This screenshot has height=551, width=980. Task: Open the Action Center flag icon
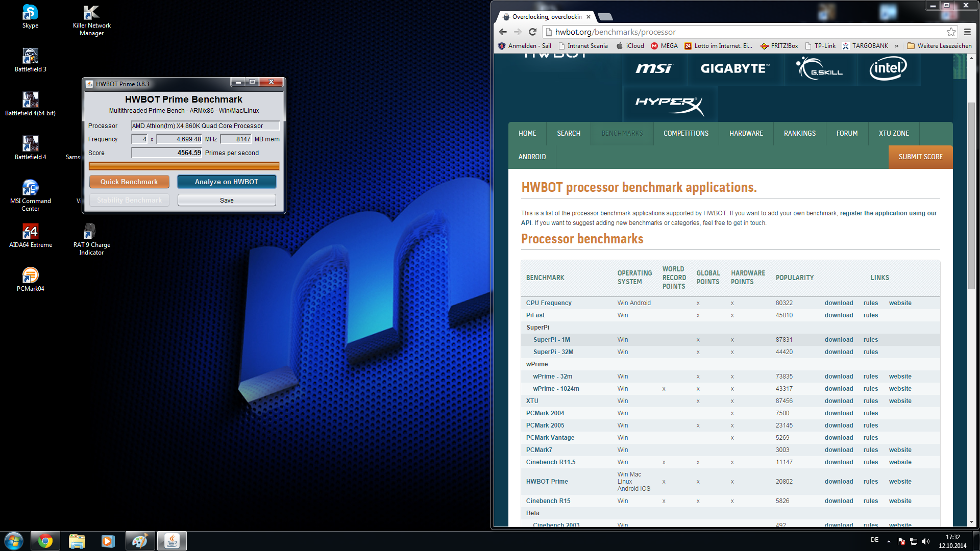coord(901,541)
